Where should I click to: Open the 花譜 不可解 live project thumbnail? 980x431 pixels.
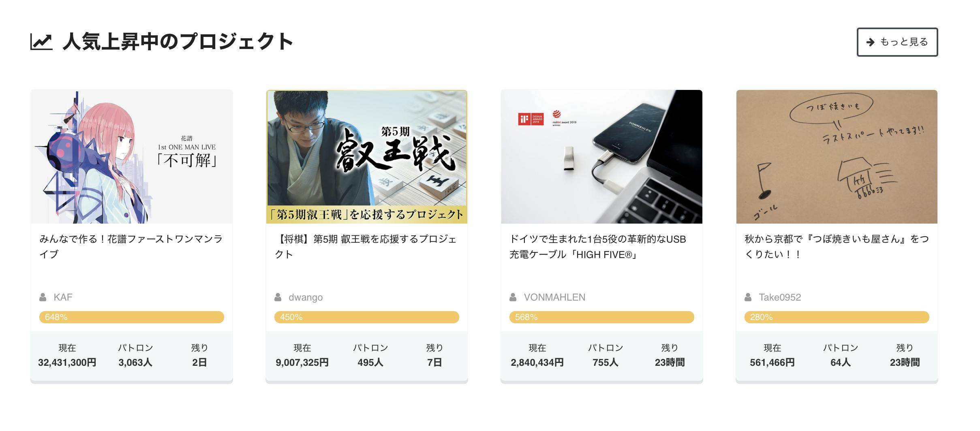point(132,157)
